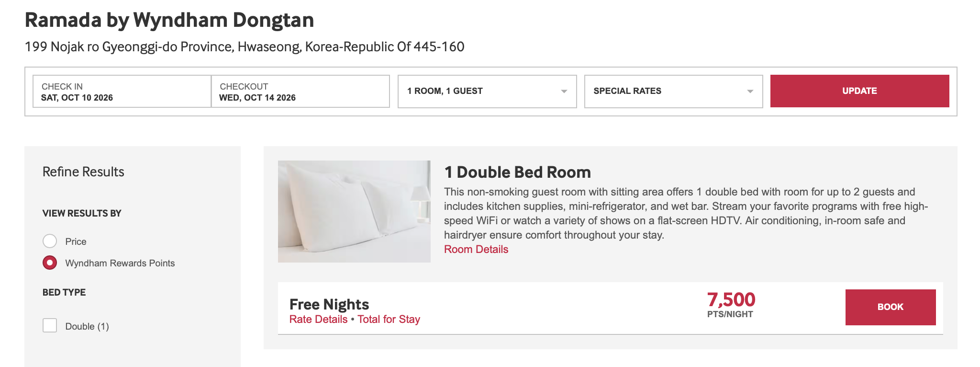Viewport: 980px width, 367px height.
Task: Click the 7,500 points per night value
Action: 731,300
